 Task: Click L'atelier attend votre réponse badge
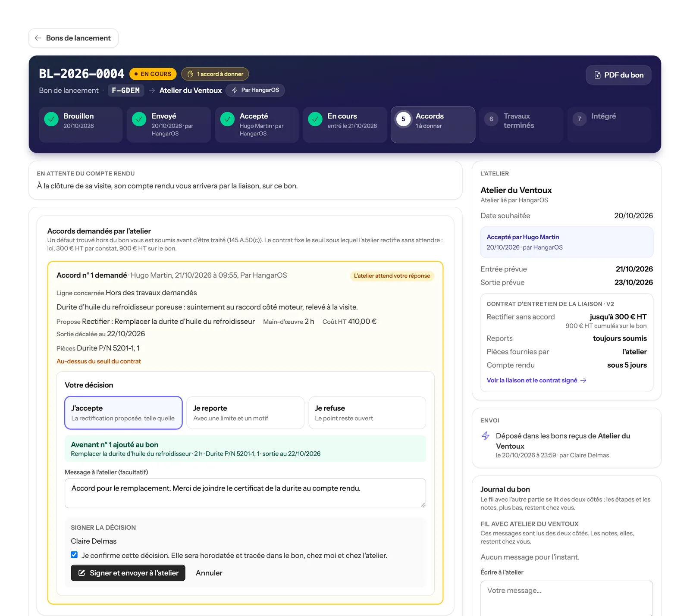(x=392, y=276)
